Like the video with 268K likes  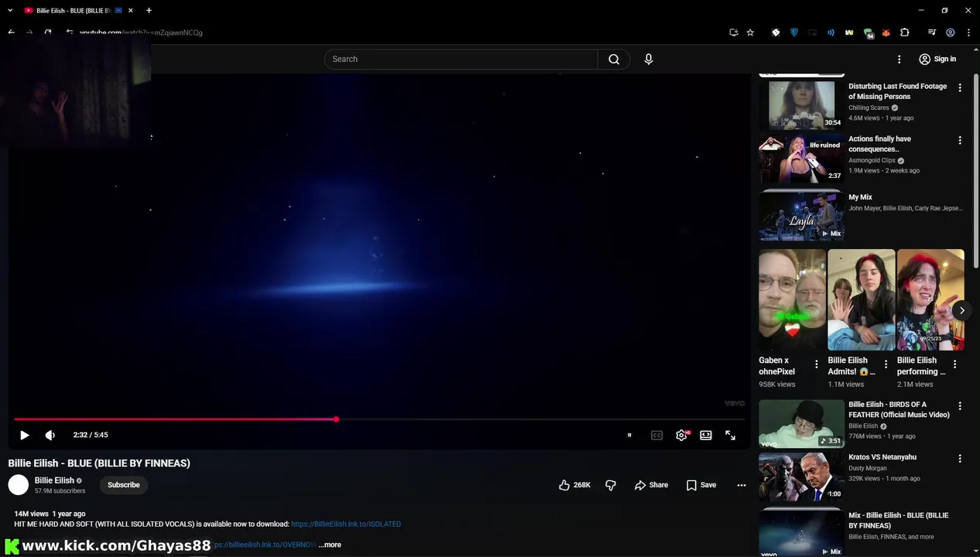click(x=574, y=485)
